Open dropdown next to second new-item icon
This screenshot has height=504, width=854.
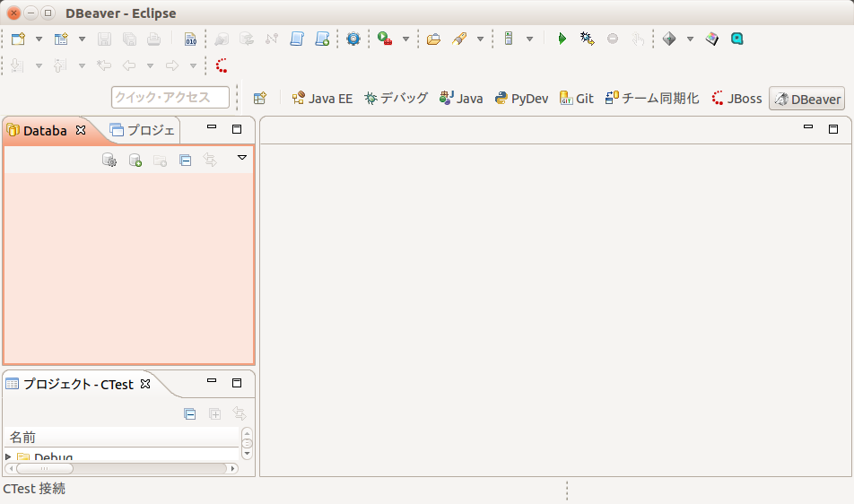pos(82,39)
